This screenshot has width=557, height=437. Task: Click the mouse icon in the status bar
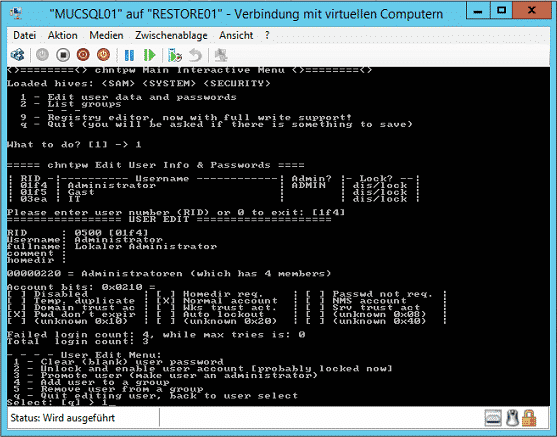click(512, 418)
